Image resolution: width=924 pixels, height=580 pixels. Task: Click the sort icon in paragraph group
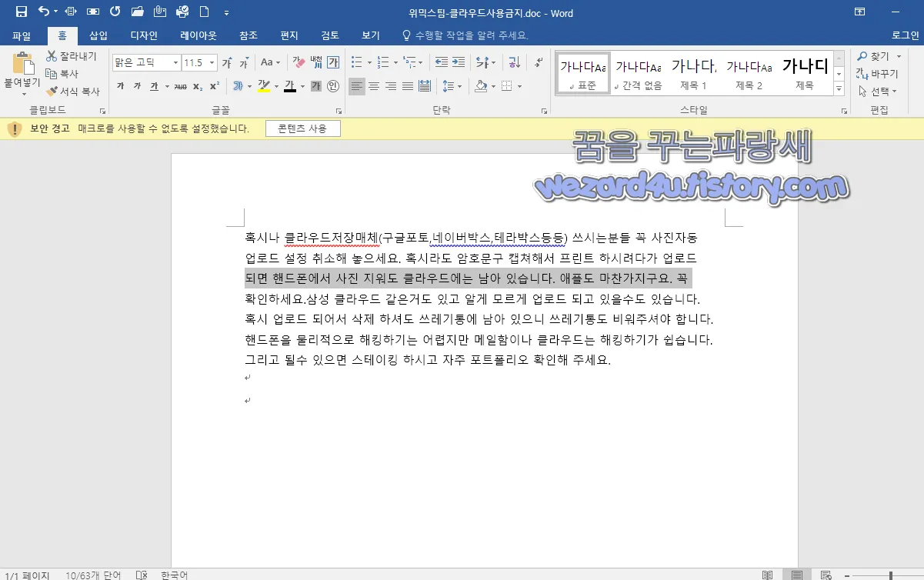(515, 62)
